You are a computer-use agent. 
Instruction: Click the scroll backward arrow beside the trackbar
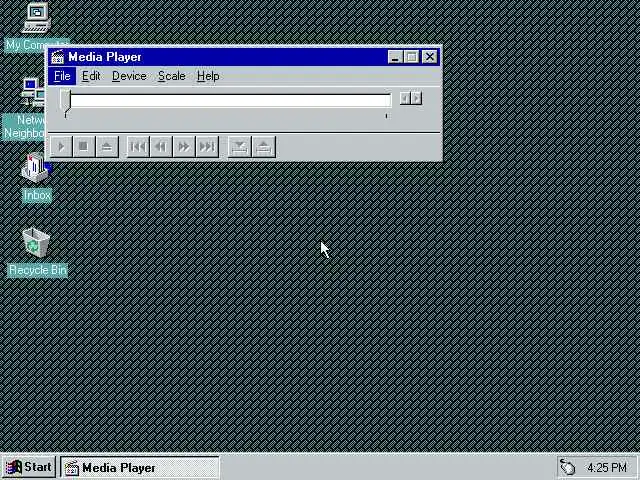405,98
